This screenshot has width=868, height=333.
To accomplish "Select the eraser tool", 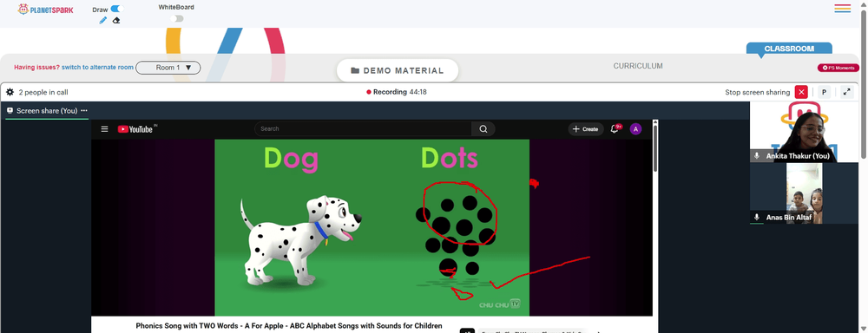I will tap(116, 21).
